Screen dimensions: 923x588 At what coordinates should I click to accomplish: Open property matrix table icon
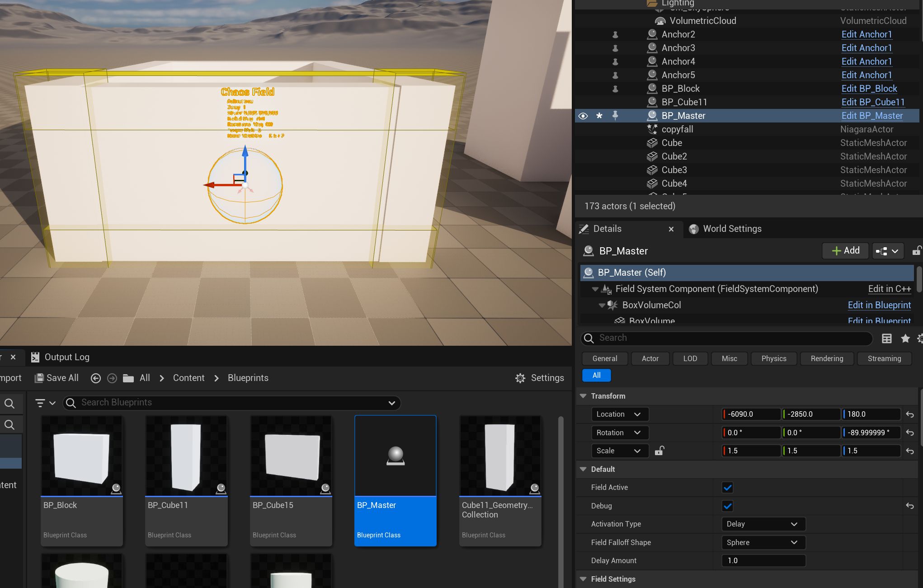[x=886, y=338]
